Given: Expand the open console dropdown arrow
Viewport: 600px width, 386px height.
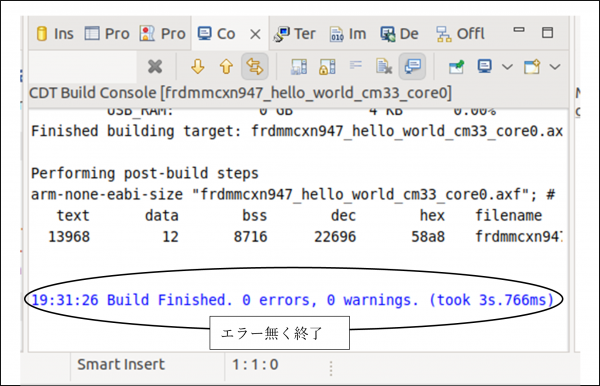Looking at the screenshot, I should (x=555, y=67).
